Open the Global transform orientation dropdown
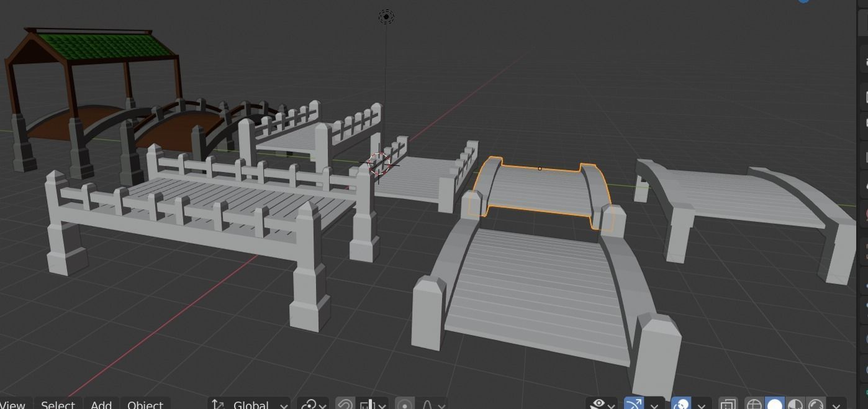The height and width of the screenshot is (409, 868). pyautogui.click(x=249, y=404)
